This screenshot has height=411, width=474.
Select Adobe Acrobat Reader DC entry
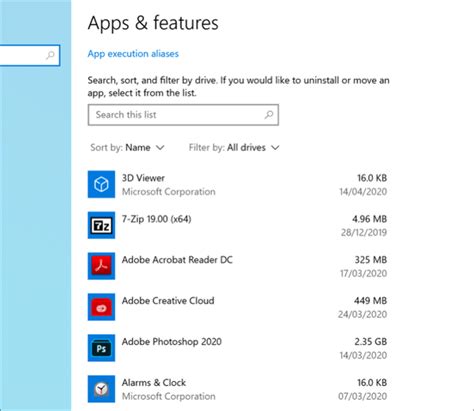[237, 266]
